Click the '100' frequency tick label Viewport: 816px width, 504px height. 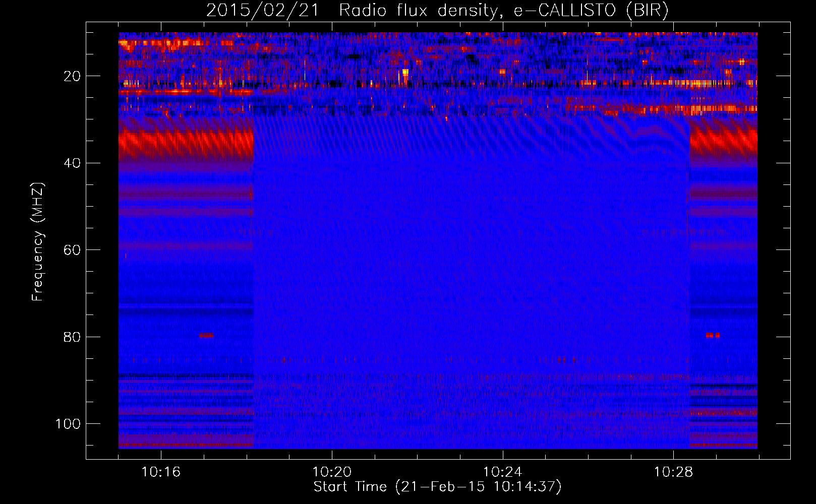click(68, 424)
